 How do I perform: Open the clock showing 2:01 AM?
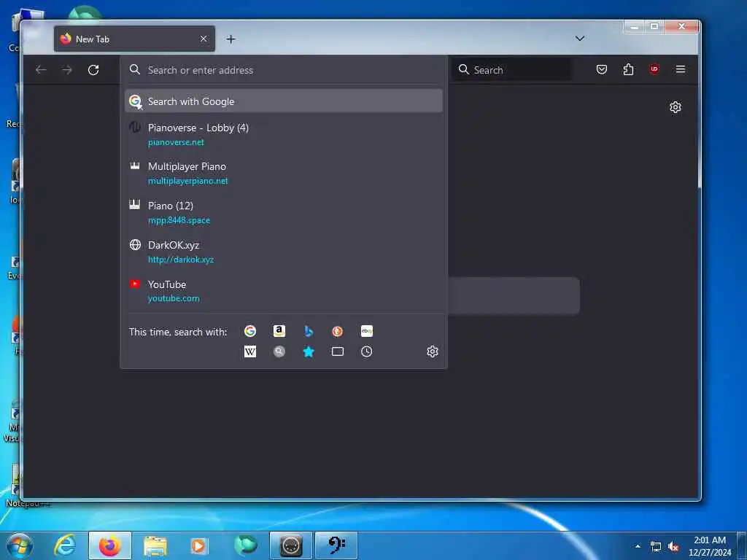pyautogui.click(x=710, y=546)
